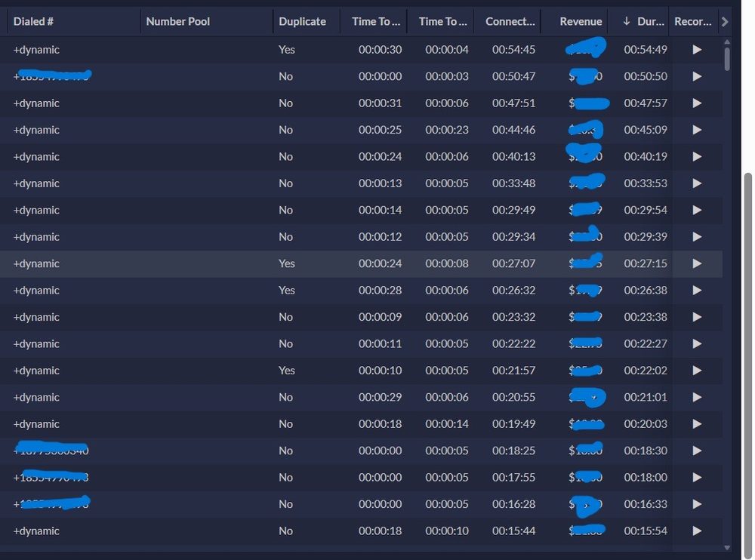Click '+dynamic' in the 00:22:27 row
Viewport: 755px width, 560px height.
[36, 344]
